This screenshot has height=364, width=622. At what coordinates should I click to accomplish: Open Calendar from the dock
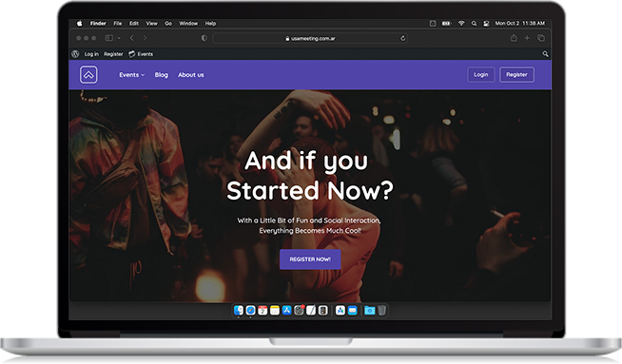tap(262, 310)
